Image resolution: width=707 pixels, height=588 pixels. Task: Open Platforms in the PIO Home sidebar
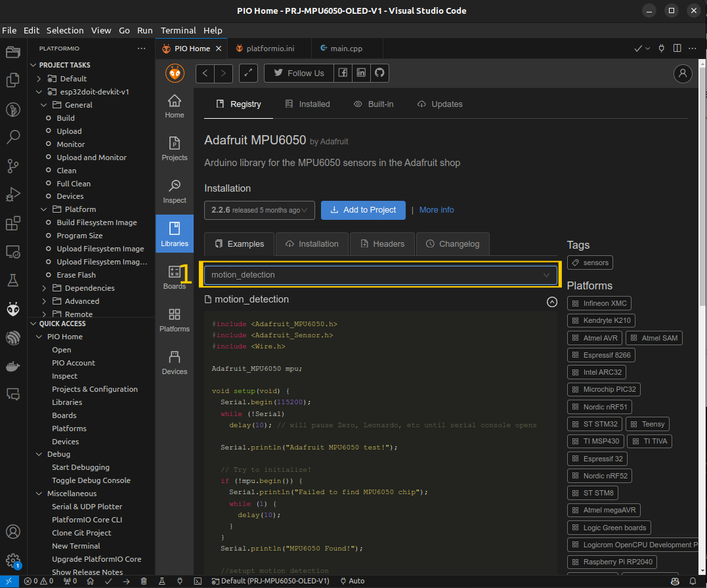tap(175, 320)
